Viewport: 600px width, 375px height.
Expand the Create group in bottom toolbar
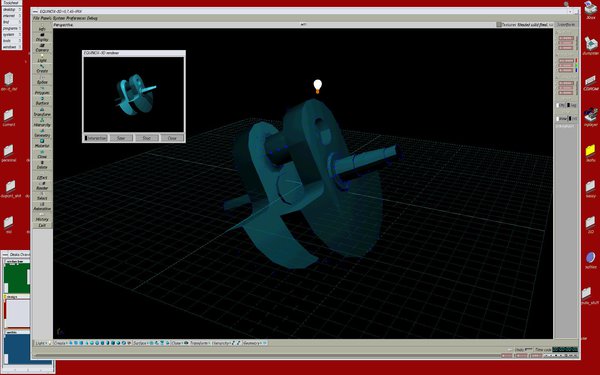coord(61,343)
